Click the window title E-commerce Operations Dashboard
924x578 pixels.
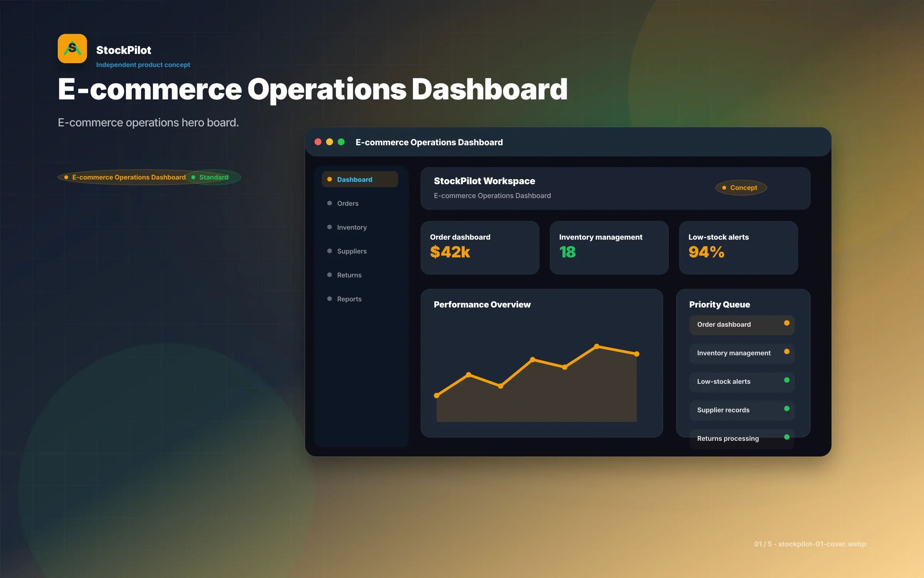point(429,142)
